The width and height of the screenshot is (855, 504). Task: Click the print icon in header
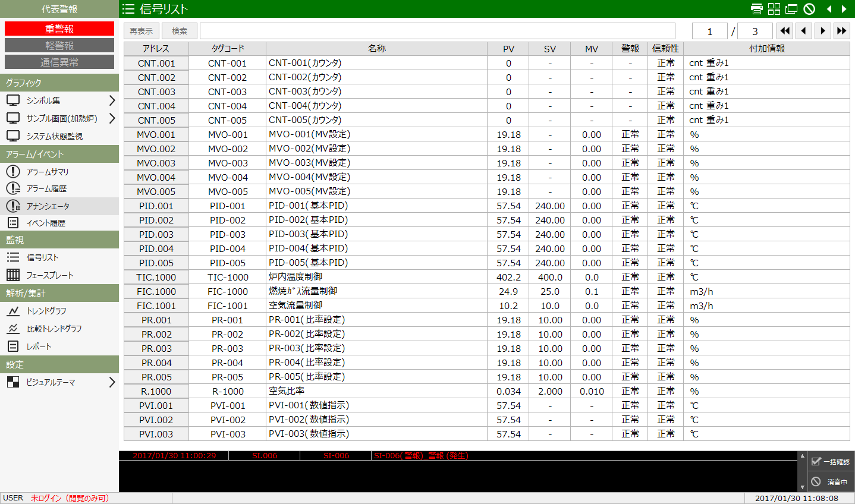pos(757,9)
